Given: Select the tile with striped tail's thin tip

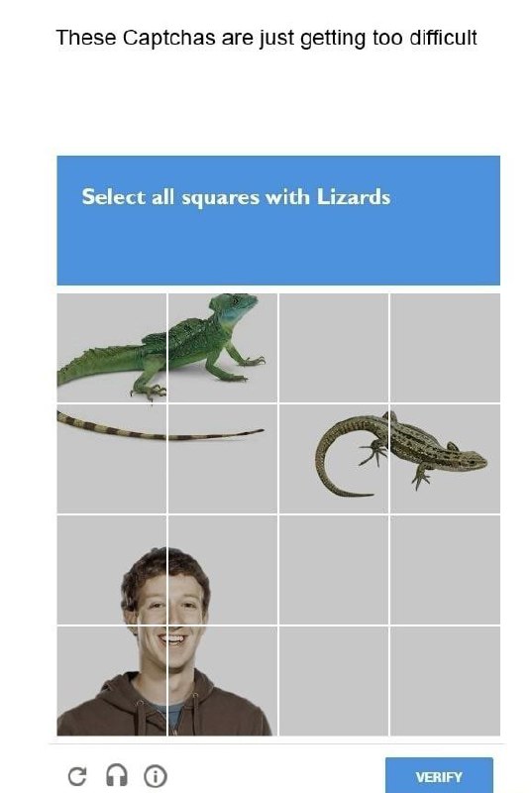Looking at the screenshot, I should coord(223,459).
